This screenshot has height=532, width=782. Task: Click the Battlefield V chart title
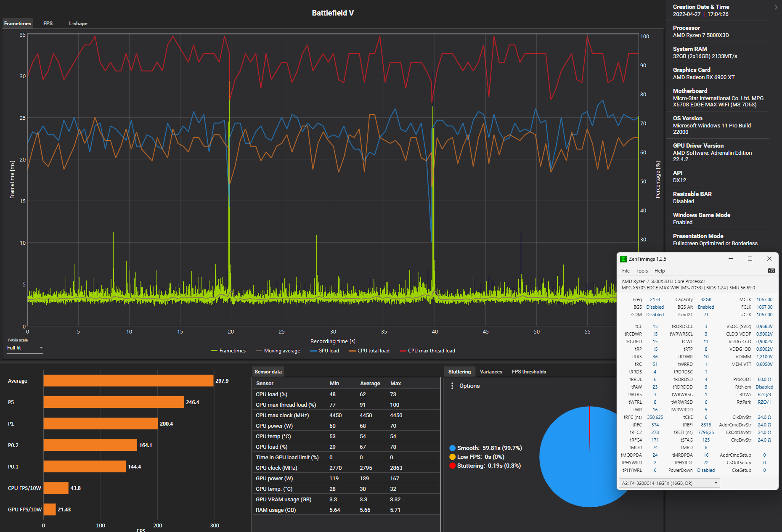333,13
